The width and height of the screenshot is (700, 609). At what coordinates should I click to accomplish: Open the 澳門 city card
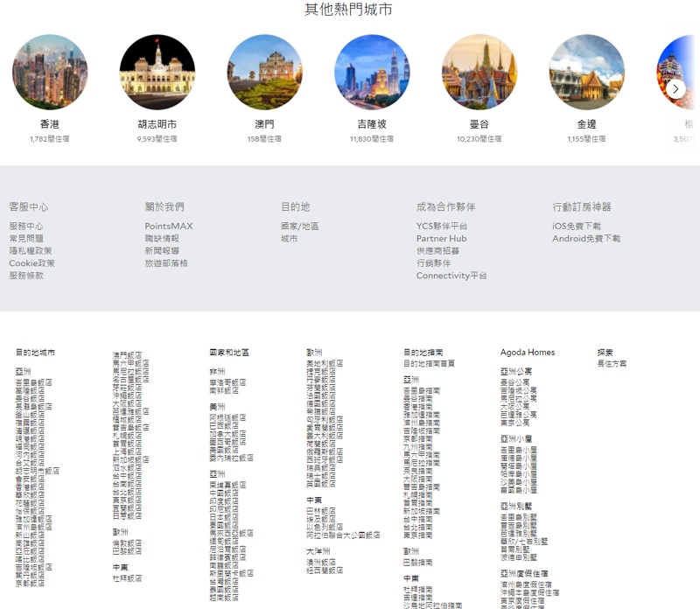click(264, 88)
